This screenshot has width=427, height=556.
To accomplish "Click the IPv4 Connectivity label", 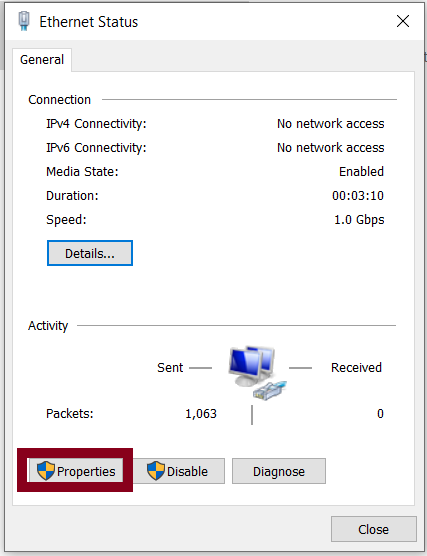I will (96, 124).
